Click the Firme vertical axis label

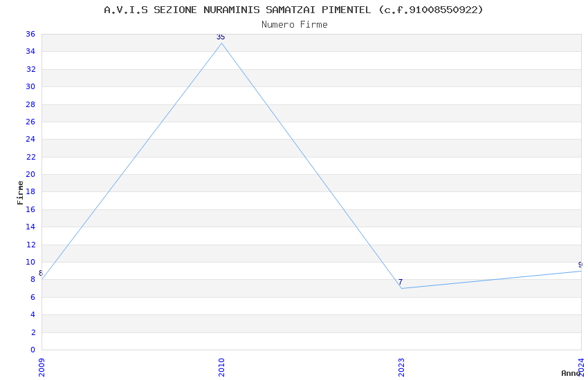click(20, 193)
